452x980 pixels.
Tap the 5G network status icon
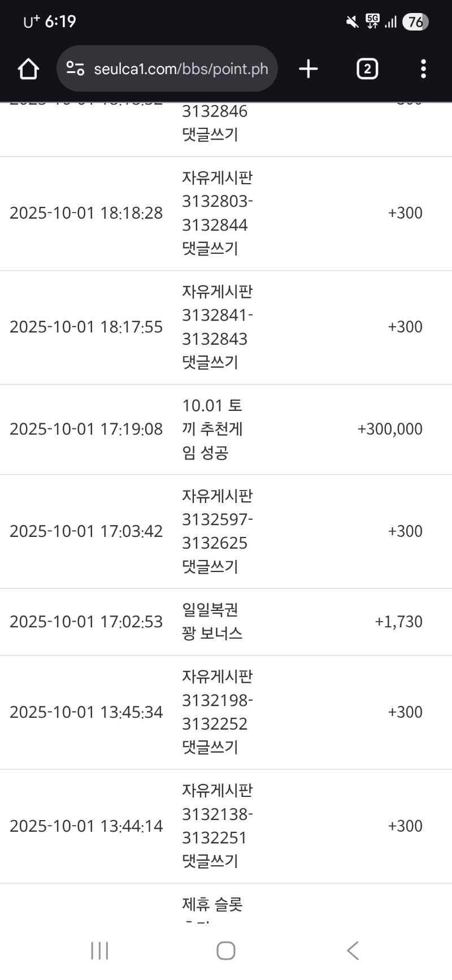(x=372, y=21)
